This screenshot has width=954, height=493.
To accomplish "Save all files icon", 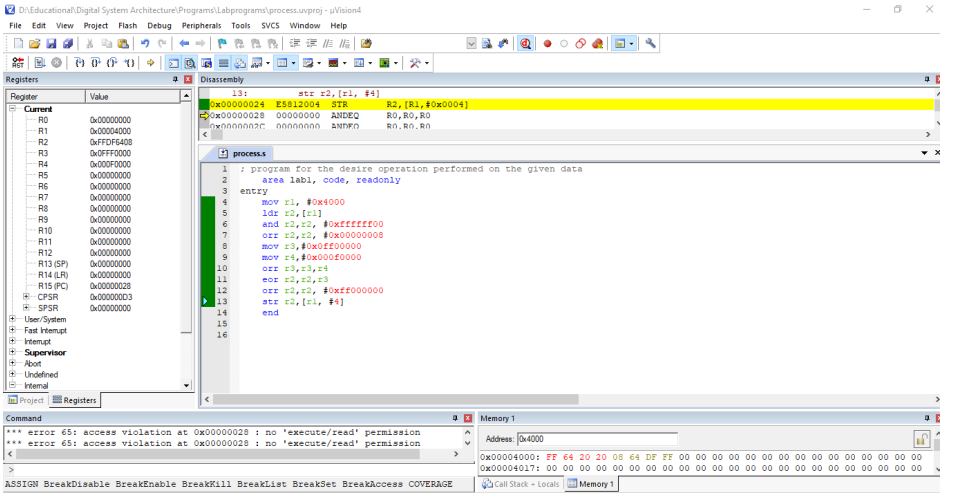I will [x=68, y=44].
